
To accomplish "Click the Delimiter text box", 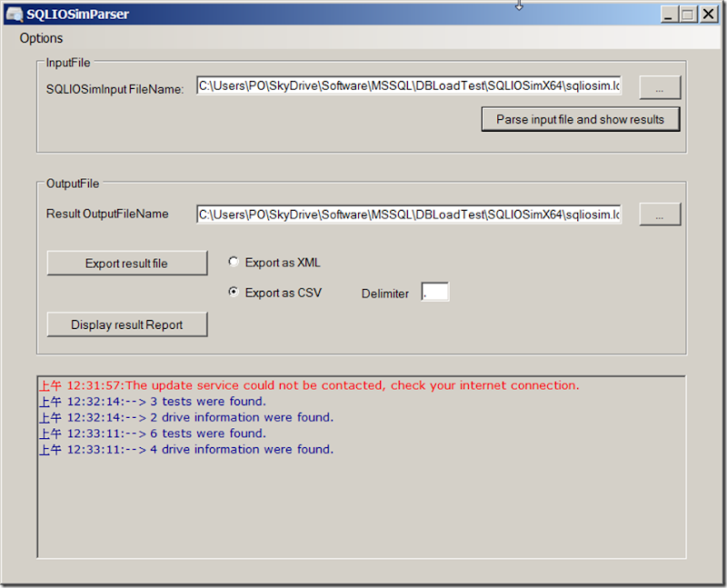I will (x=435, y=292).
